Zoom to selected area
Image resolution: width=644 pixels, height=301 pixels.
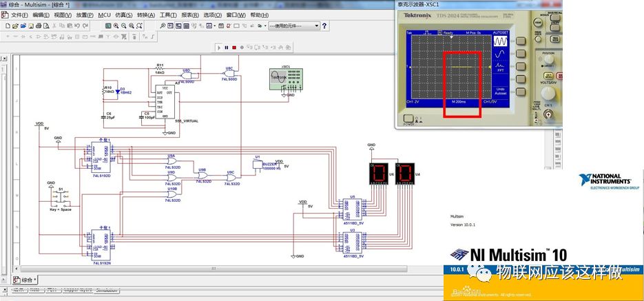(x=132, y=25)
